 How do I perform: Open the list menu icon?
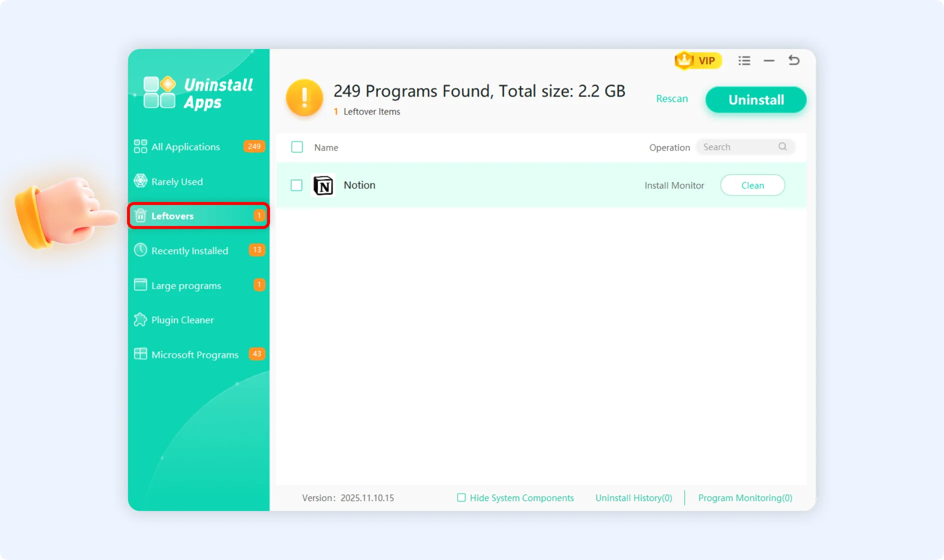coord(744,60)
